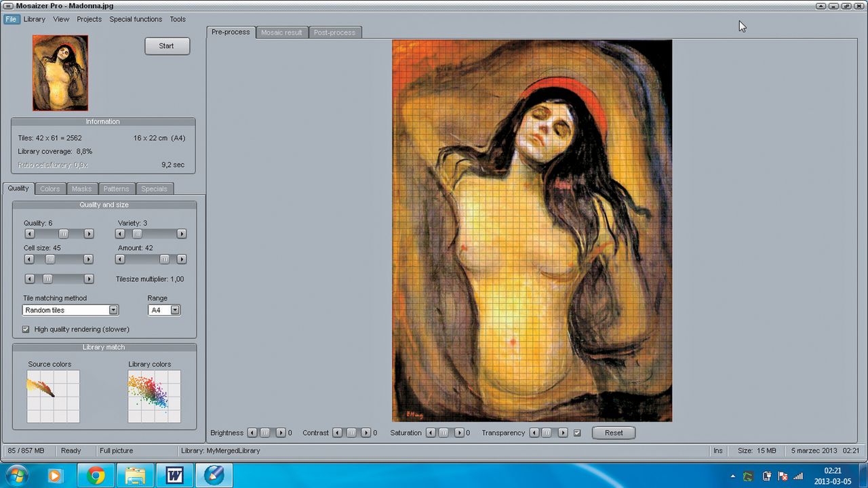Click 'Size: 15 MB' in the status bar
This screenshot has width=868, height=488.
(x=757, y=451)
